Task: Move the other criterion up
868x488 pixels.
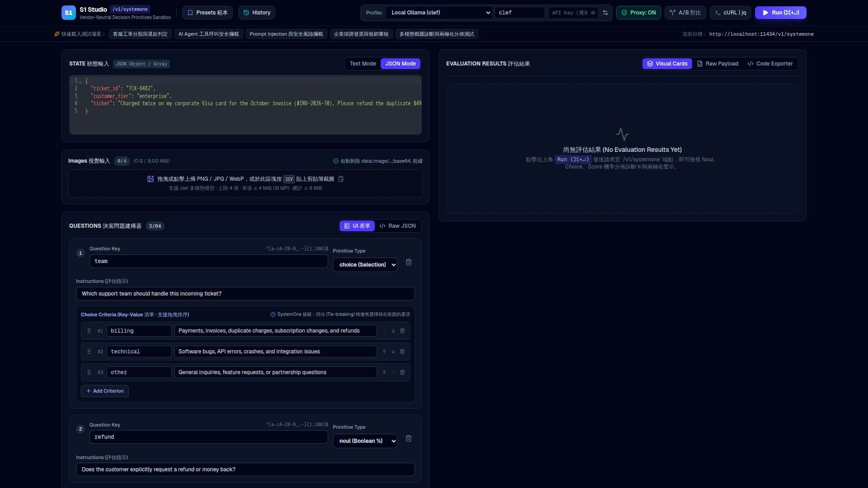Action: pos(384,372)
